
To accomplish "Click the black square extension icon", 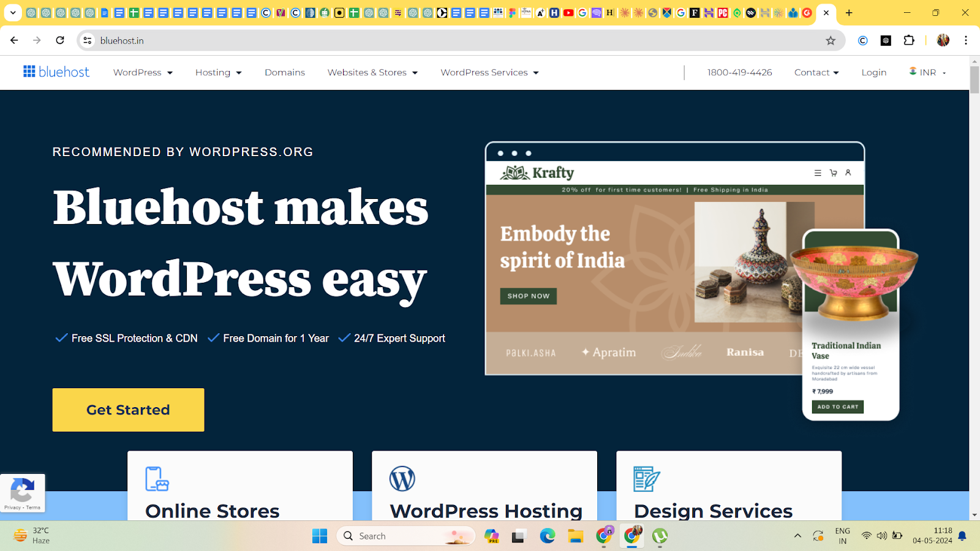I will tap(886, 40).
